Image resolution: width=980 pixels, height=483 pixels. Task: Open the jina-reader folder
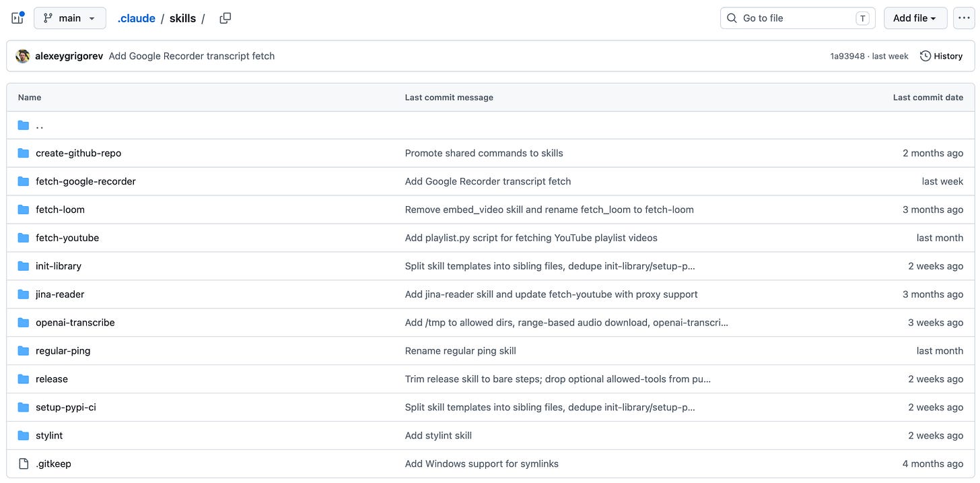[60, 294]
